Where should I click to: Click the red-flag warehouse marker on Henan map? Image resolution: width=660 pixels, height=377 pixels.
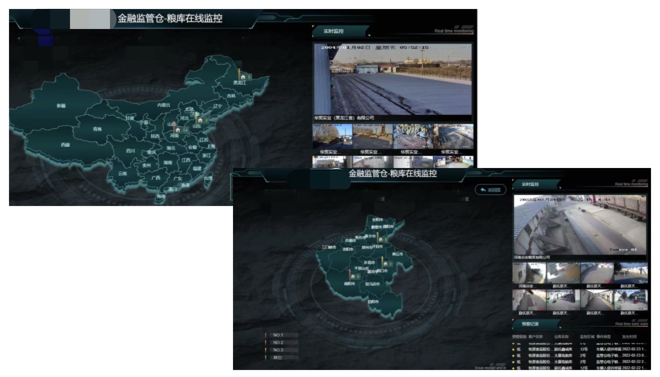click(x=353, y=276)
